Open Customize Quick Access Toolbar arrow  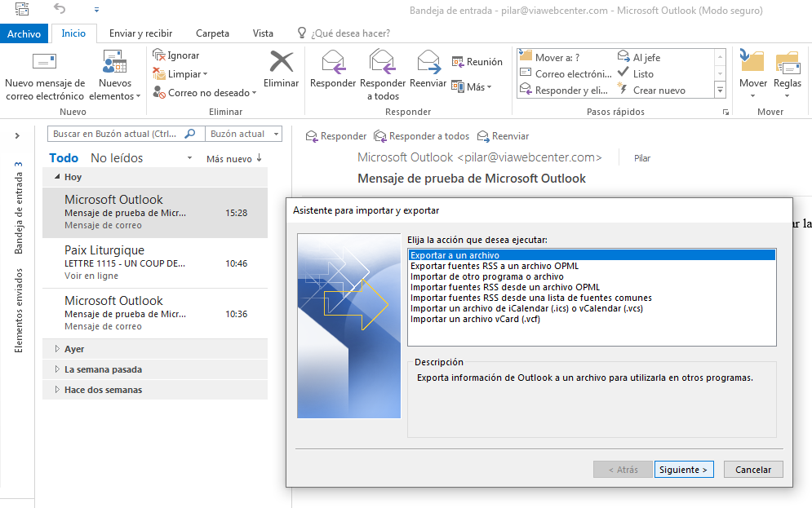96,9
